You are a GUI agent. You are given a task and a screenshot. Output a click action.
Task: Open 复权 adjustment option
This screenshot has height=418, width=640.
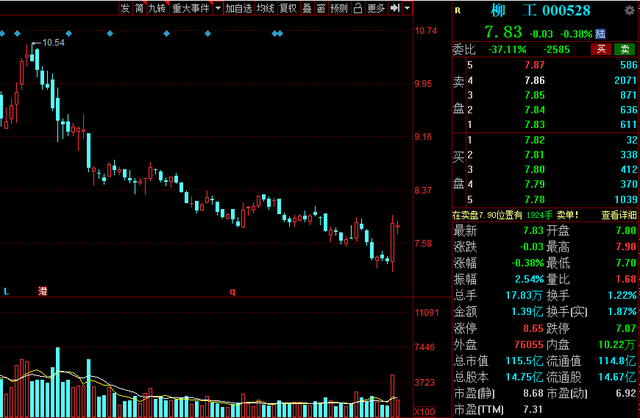(288, 8)
